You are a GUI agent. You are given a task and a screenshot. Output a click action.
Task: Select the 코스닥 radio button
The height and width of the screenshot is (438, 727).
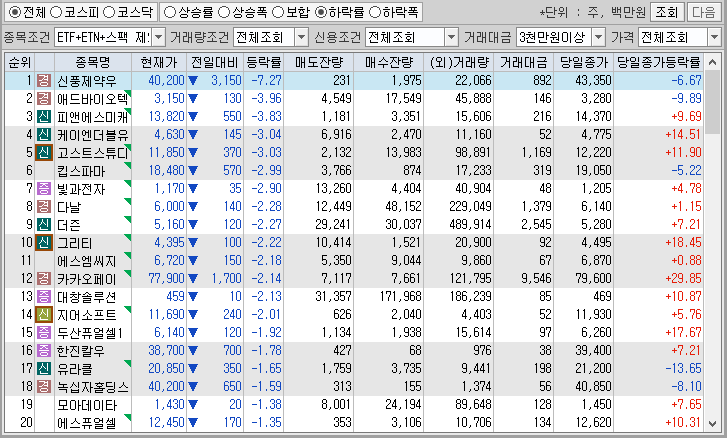point(109,13)
